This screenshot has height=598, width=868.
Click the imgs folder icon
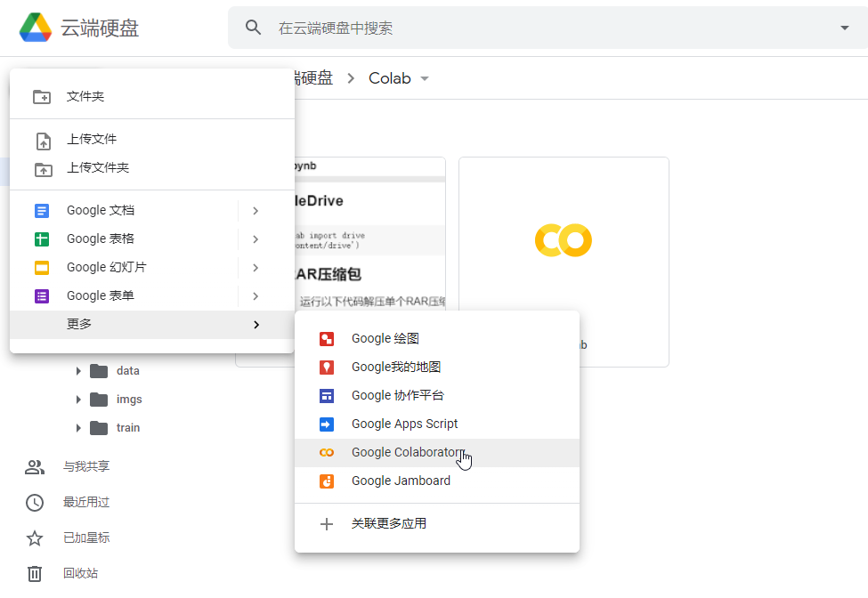click(99, 400)
